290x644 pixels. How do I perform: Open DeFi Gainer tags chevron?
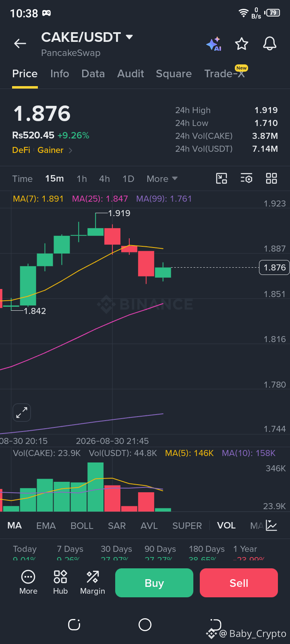[70, 150]
